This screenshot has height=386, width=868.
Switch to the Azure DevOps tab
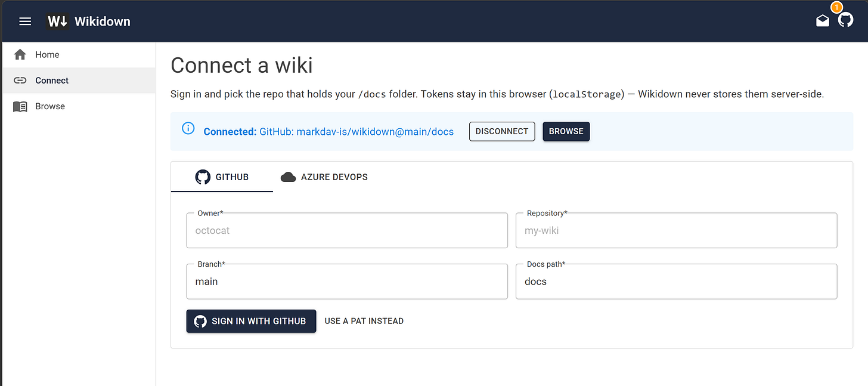(x=324, y=177)
